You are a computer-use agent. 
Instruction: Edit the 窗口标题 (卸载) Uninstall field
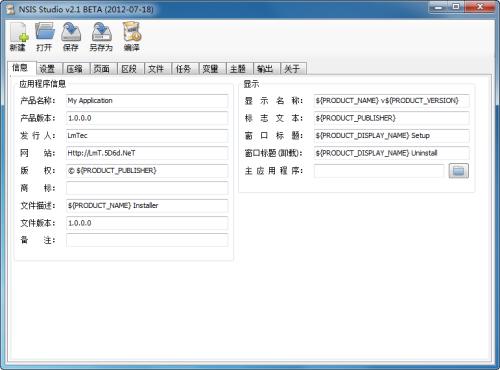(x=392, y=153)
